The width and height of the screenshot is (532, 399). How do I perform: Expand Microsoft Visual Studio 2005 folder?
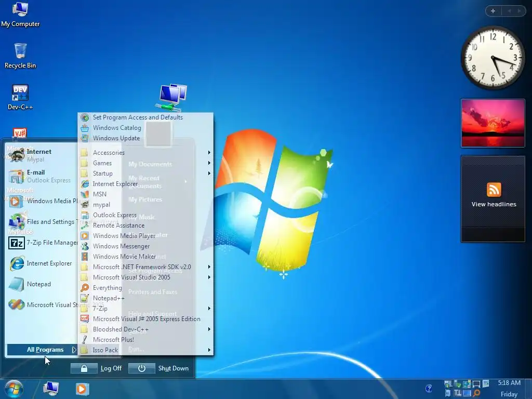145,277
